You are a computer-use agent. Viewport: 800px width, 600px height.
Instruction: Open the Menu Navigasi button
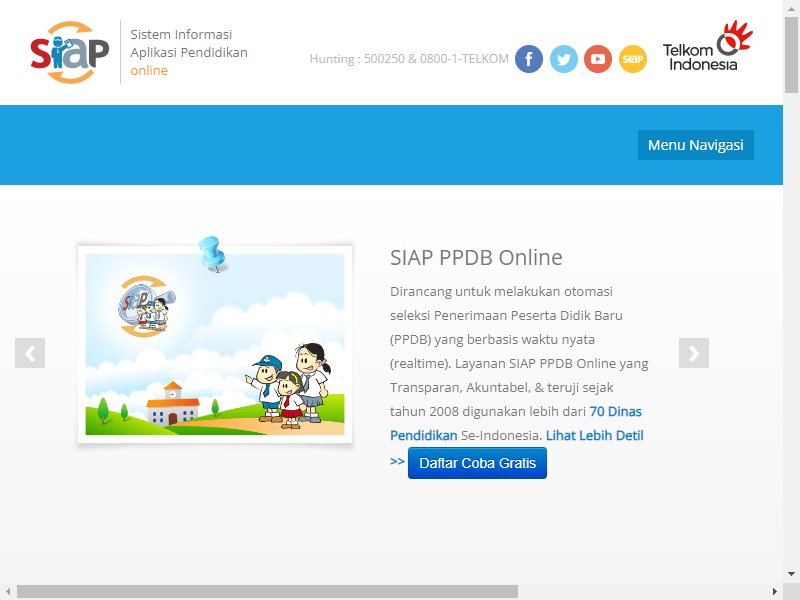(x=695, y=145)
